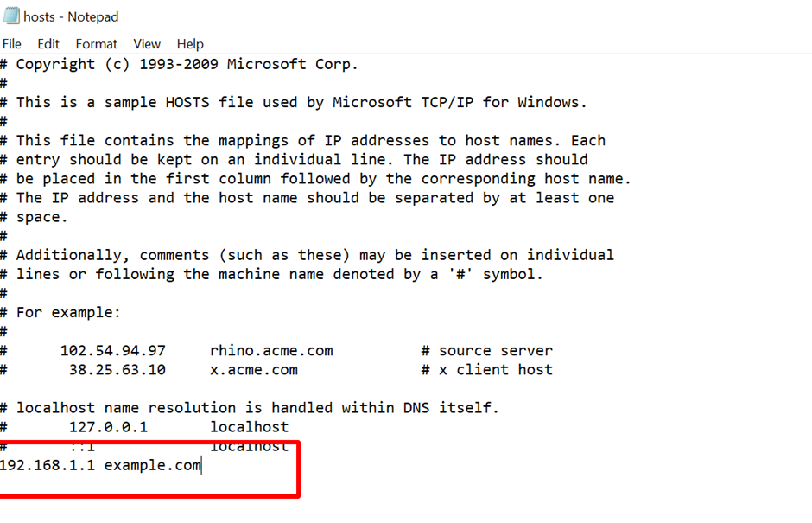Open the Help menu
Viewport: 812px width, 523px height.
(190, 43)
